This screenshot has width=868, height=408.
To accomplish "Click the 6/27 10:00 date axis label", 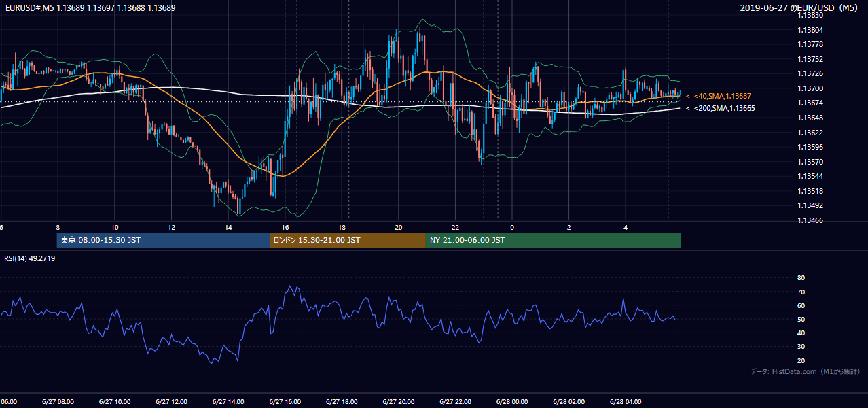I will point(114,402).
